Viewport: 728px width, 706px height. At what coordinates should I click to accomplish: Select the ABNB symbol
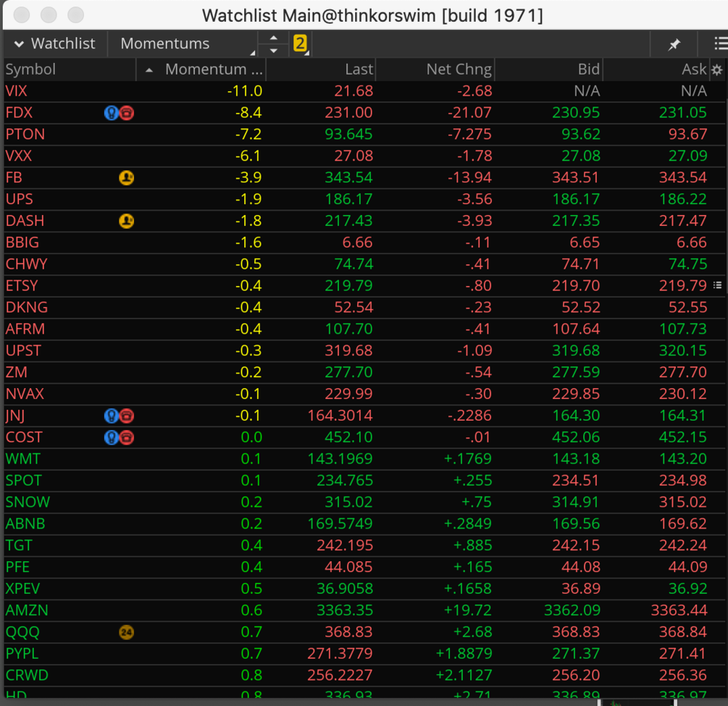(x=25, y=524)
